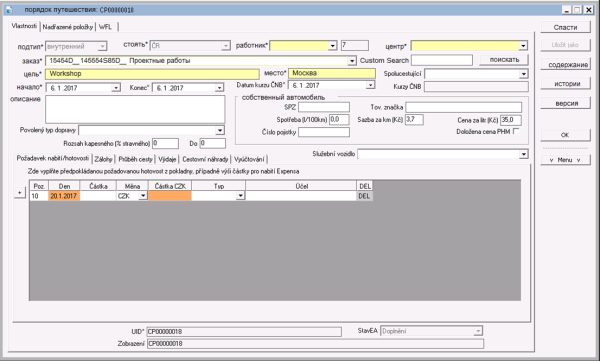
Task: Open the подтип dropdown
Action: click(102, 46)
